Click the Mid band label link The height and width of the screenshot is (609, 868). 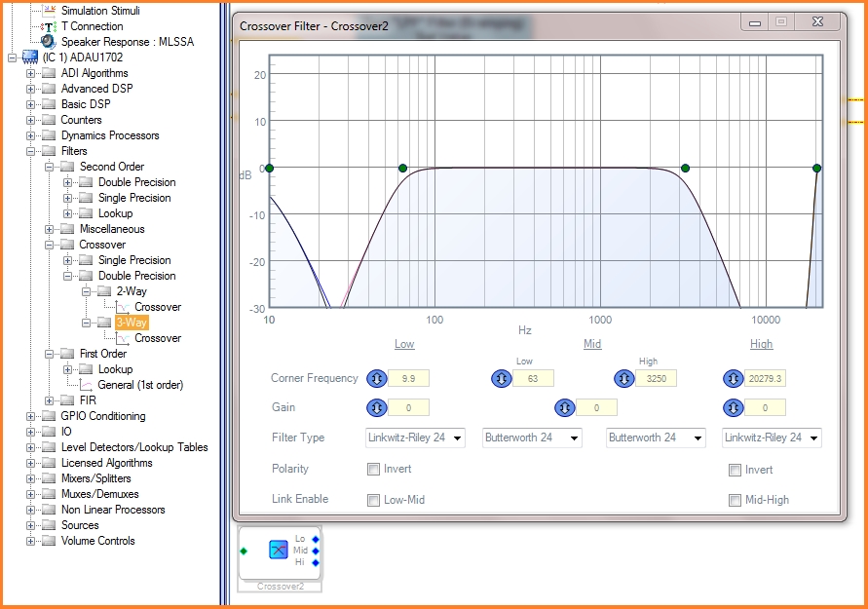point(591,344)
